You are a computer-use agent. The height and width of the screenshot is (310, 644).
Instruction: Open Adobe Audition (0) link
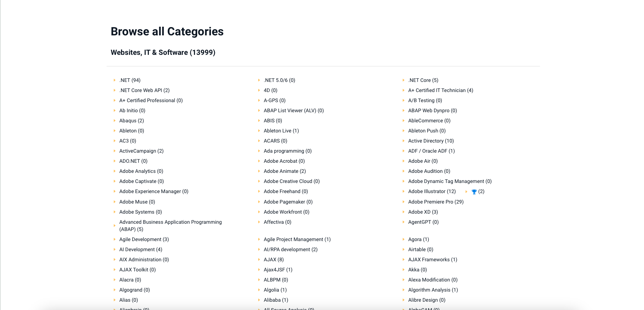(x=429, y=171)
